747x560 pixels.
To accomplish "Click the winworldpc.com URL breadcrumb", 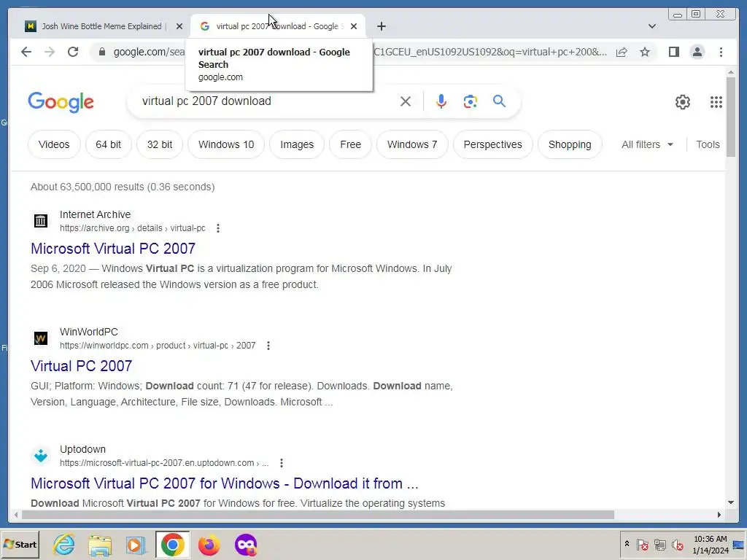I will 158,345.
